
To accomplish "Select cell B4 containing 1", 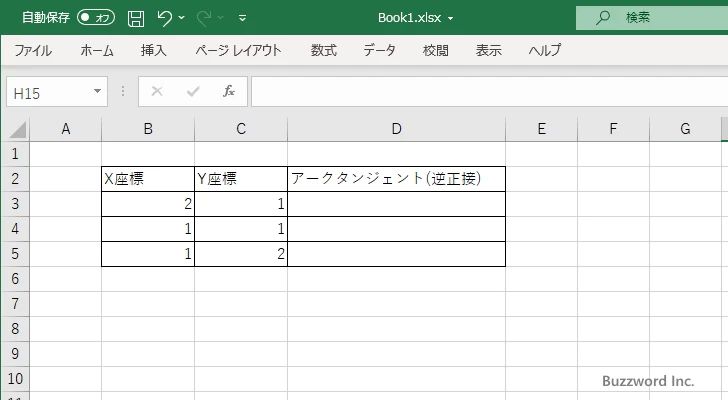I will coord(148,229).
